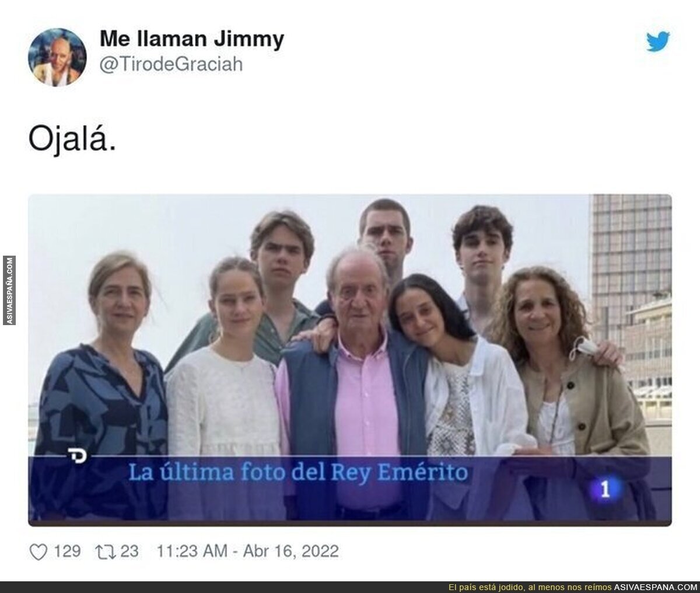Click the La última foto del Rey Emérito banner

(x=297, y=472)
